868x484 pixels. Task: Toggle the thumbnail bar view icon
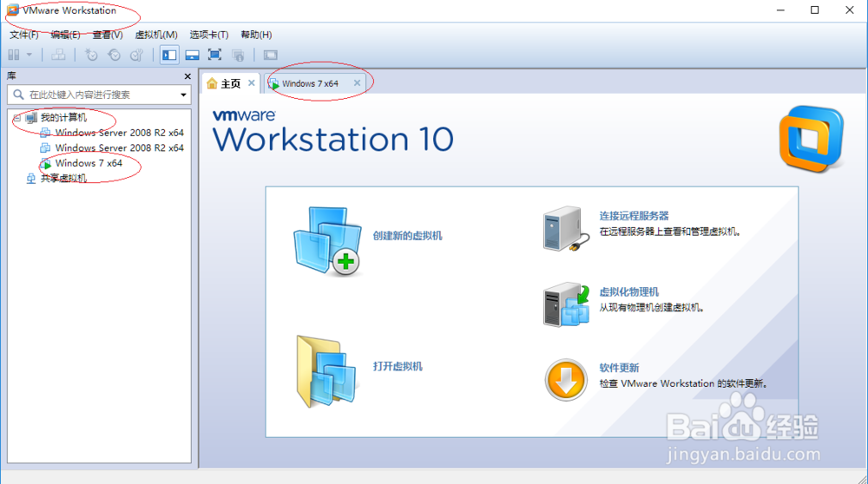tap(192, 55)
